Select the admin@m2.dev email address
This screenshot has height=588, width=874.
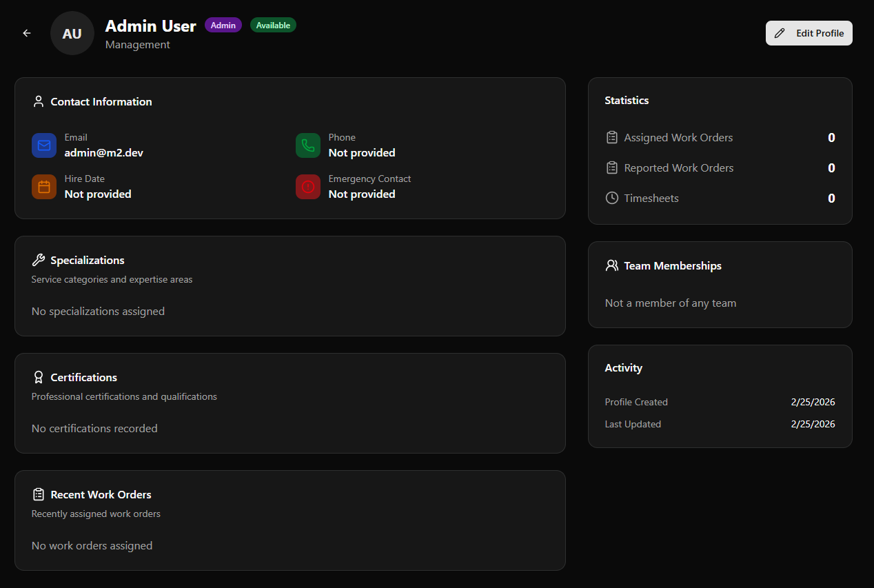point(104,152)
